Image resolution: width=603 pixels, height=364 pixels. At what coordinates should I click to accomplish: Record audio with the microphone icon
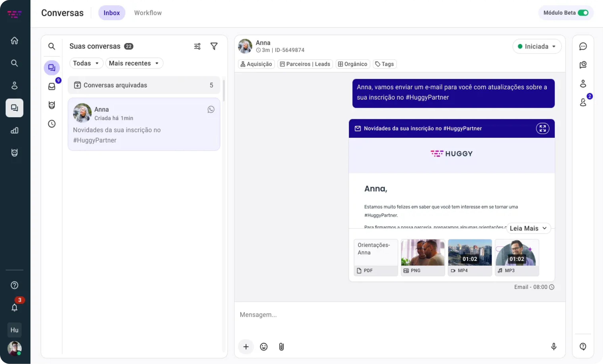pos(554,347)
